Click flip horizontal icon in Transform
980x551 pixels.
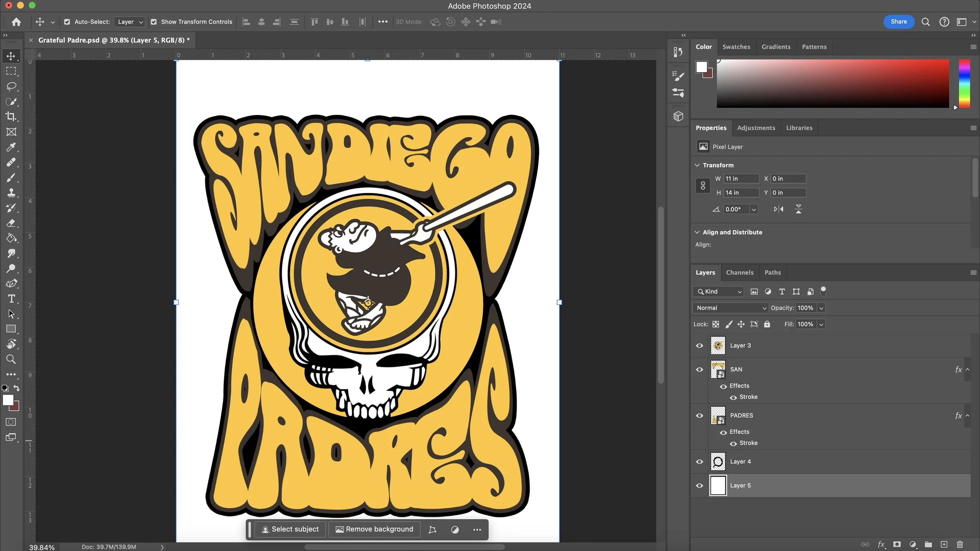pyautogui.click(x=779, y=209)
